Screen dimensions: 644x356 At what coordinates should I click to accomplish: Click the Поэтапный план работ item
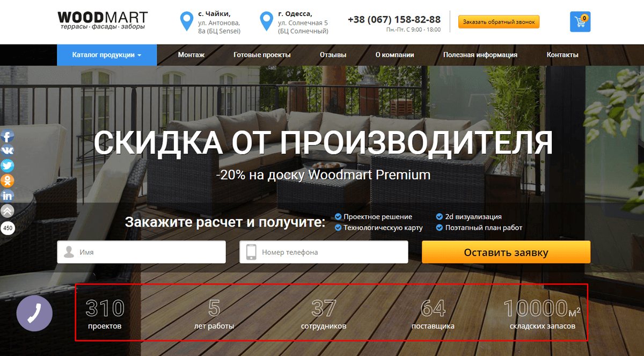coord(479,228)
